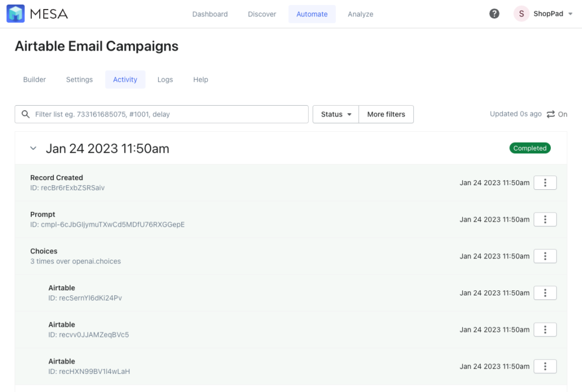Viewport: 582px width, 392px height.
Task: Click ID recBr6rExbZSRSaiv text
Action: (67, 187)
